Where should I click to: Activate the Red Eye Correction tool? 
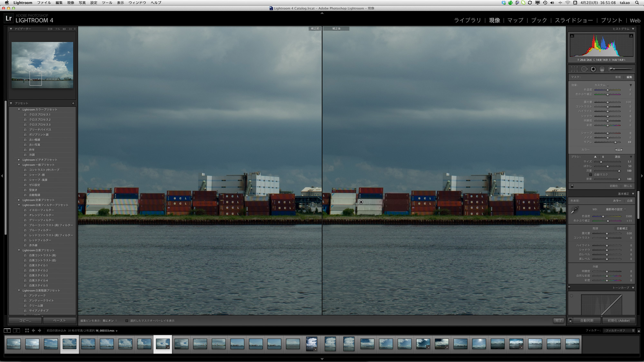point(593,69)
